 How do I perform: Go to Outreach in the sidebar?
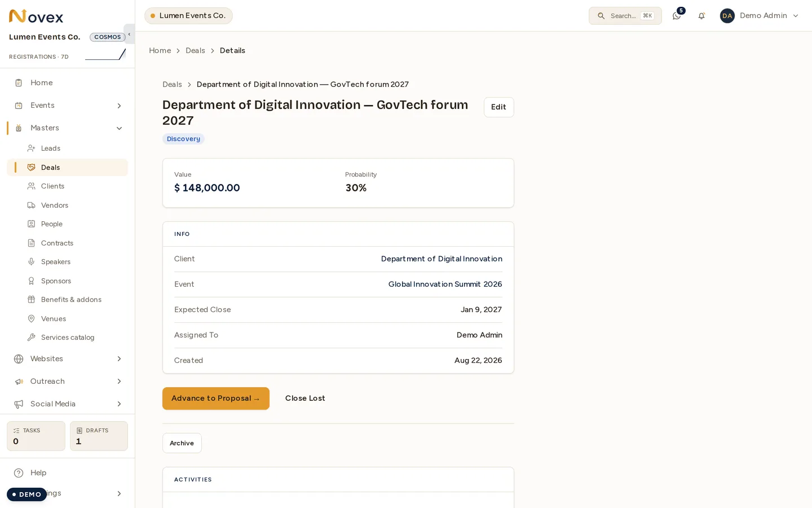click(68, 382)
